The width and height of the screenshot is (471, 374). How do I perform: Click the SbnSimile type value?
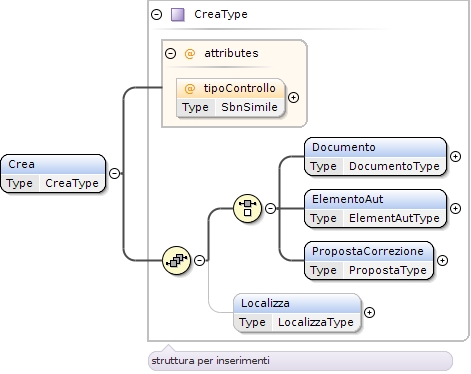[x=249, y=107]
